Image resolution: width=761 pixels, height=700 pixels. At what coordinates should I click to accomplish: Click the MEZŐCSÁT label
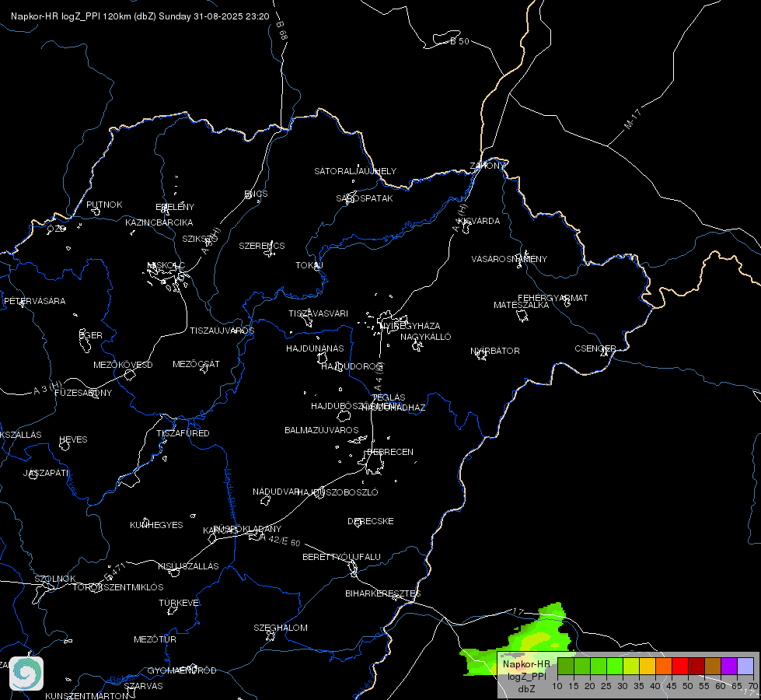[196, 364]
